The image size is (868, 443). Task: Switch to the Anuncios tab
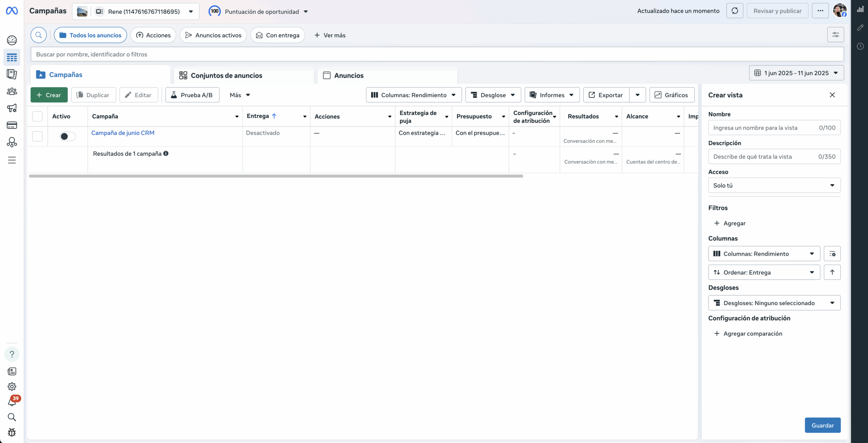349,76
